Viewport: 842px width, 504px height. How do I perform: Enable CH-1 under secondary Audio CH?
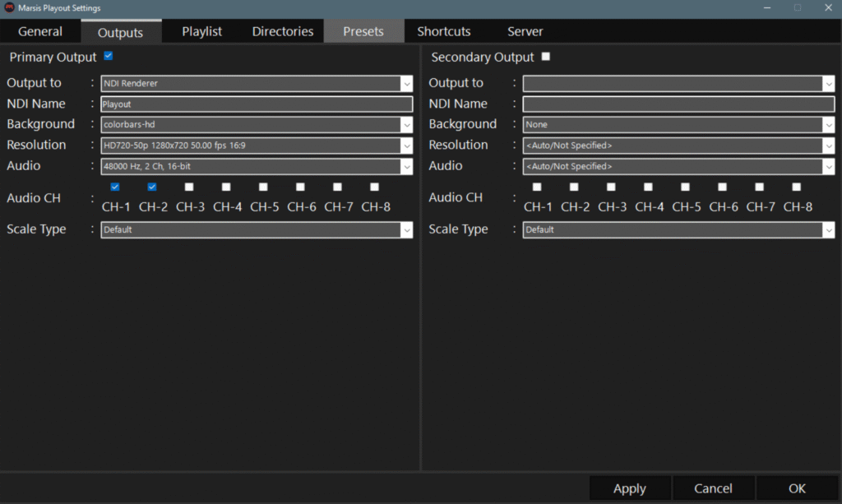537,187
